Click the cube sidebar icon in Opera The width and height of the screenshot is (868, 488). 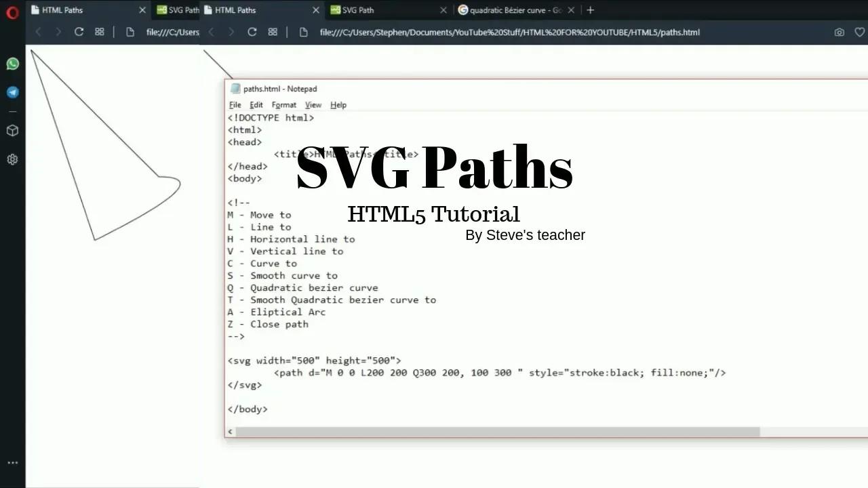pyautogui.click(x=12, y=130)
